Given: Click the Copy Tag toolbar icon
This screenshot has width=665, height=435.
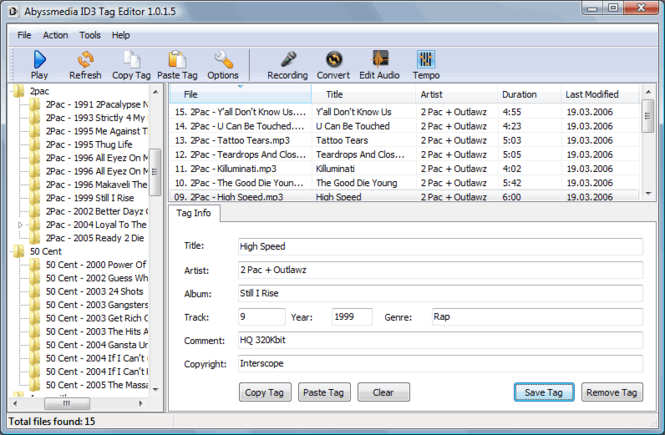Looking at the screenshot, I should pos(131,65).
